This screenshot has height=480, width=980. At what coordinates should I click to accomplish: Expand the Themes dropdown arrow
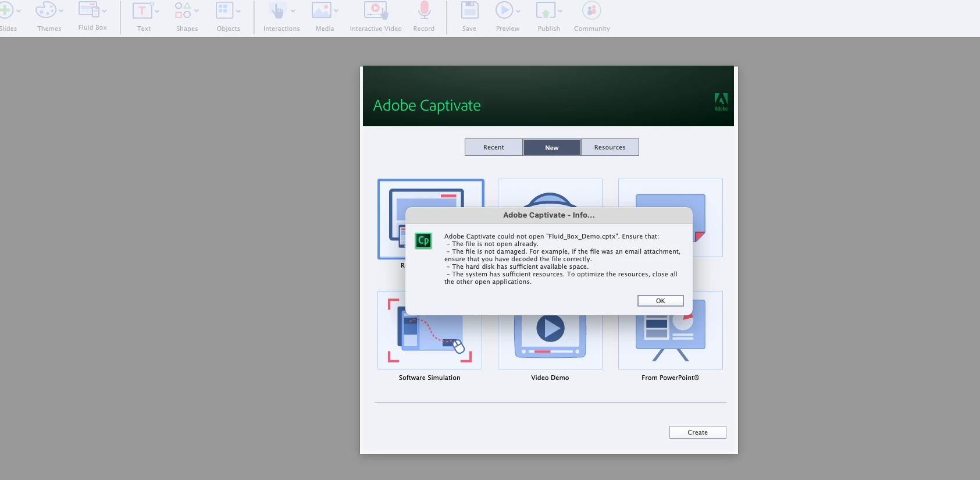[61, 11]
